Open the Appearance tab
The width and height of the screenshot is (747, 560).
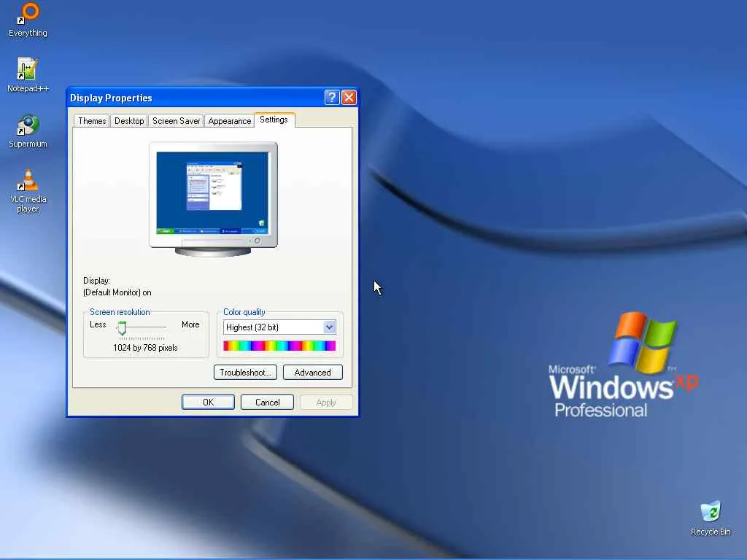(230, 121)
